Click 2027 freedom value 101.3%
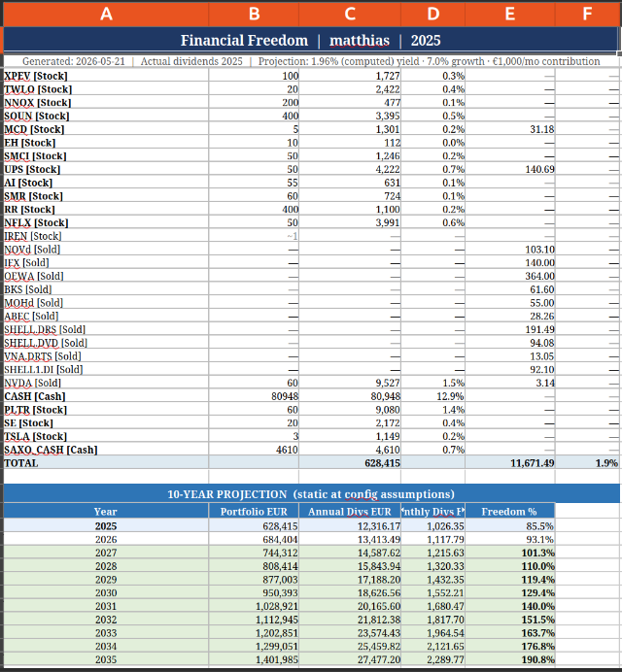The image size is (622, 672). (510, 553)
